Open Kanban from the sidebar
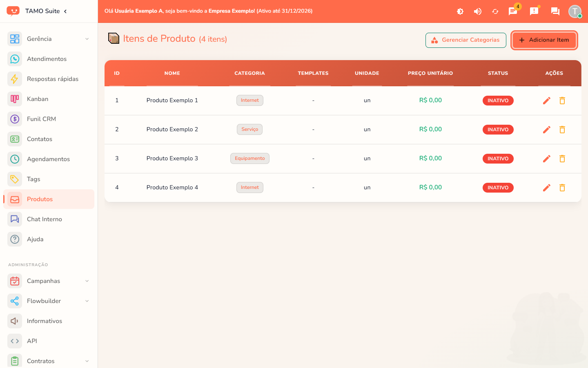Screen dimensions: 588x368 tap(49, 99)
